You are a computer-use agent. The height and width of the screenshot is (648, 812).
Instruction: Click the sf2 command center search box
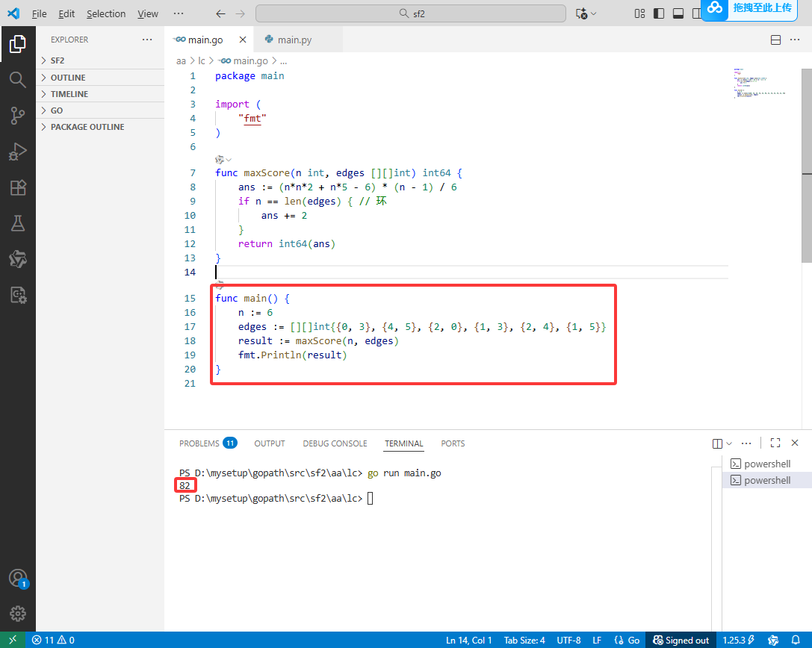coord(411,13)
